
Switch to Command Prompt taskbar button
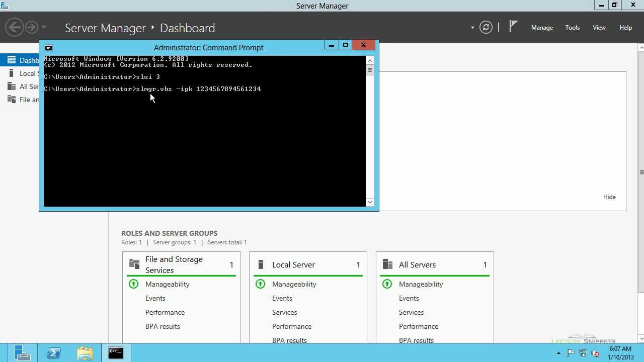click(x=116, y=353)
